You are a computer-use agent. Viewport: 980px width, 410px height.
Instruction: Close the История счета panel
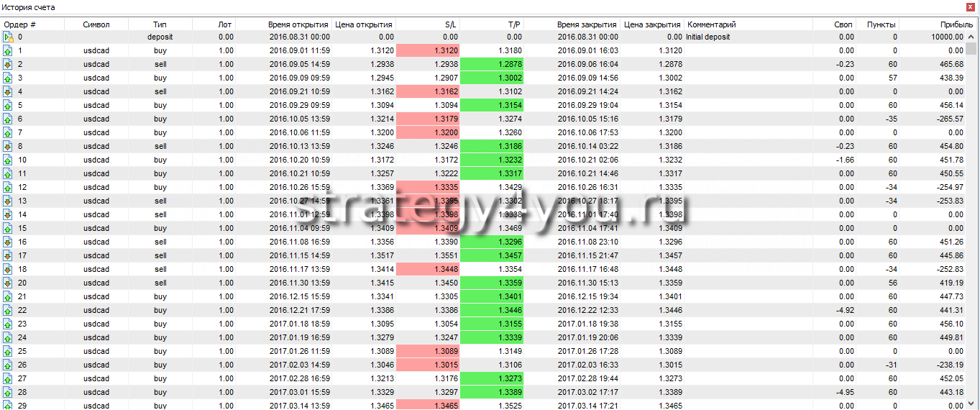pos(971,7)
